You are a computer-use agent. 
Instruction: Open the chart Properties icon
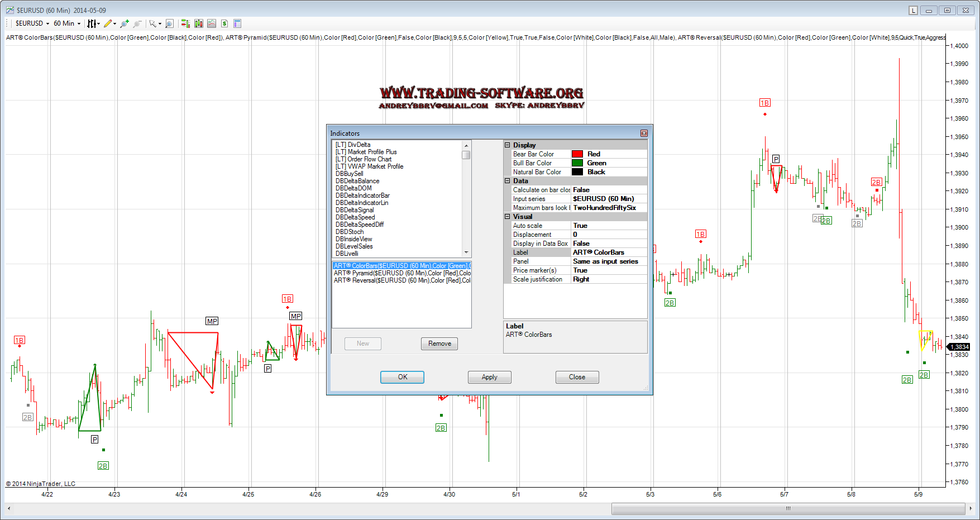[x=237, y=23]
